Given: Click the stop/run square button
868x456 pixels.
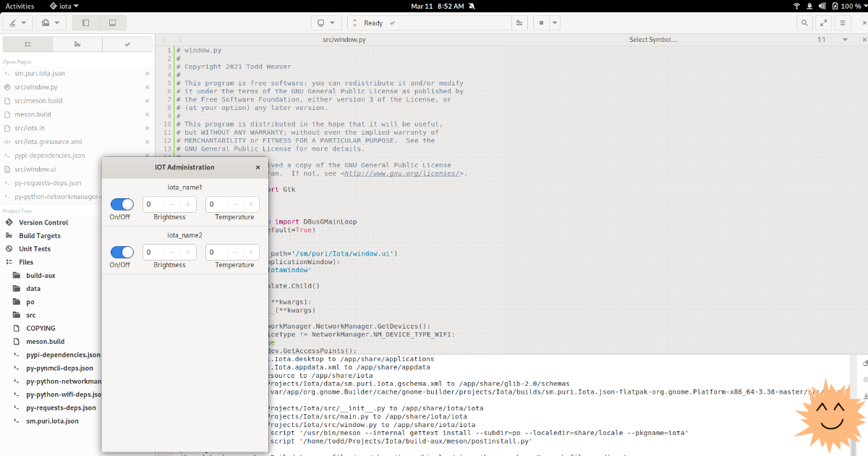Looking at the screenshot, I should pyautogui.click(x=540, y=23).
